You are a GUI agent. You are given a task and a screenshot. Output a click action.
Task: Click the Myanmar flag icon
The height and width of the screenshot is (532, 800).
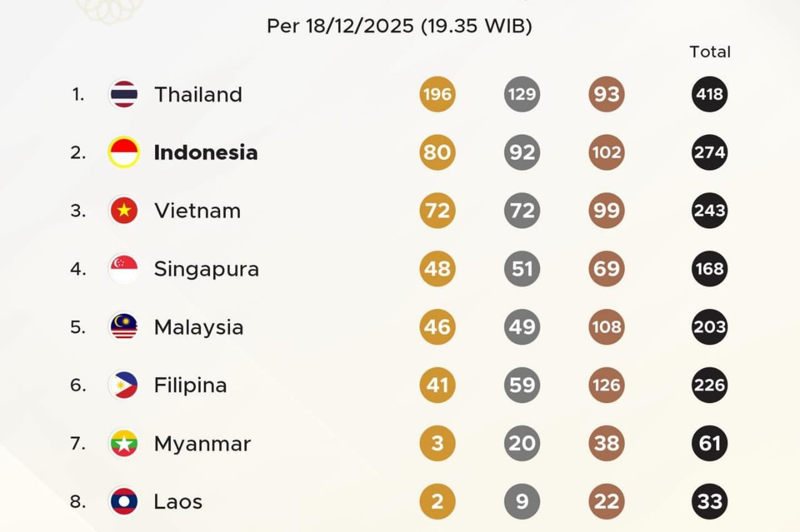124,443
